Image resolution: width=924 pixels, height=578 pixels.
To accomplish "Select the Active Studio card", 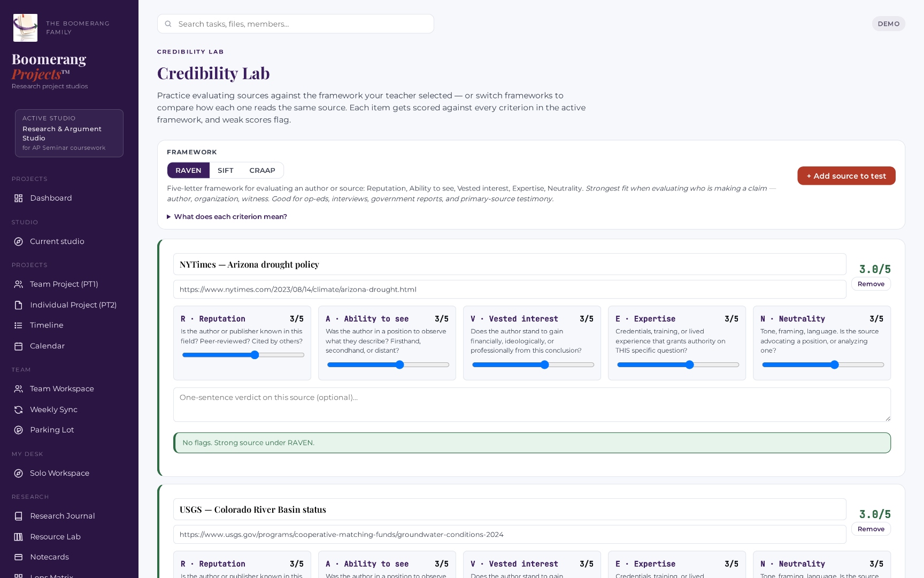I will 69,133.
